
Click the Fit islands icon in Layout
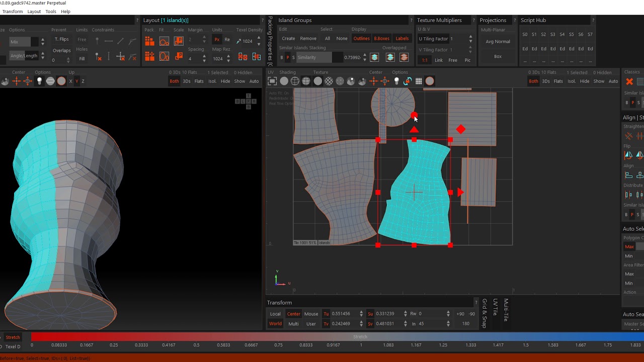(x=164, y=41)
